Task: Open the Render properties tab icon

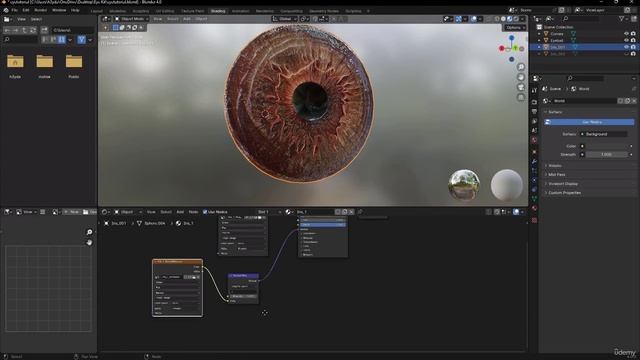Action: [x=534, y=101]
